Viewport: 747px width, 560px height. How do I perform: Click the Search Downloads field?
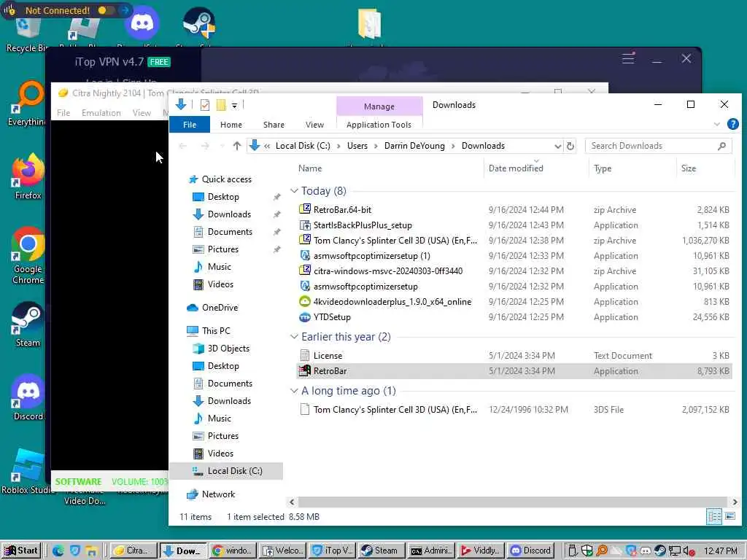point(659,146)
